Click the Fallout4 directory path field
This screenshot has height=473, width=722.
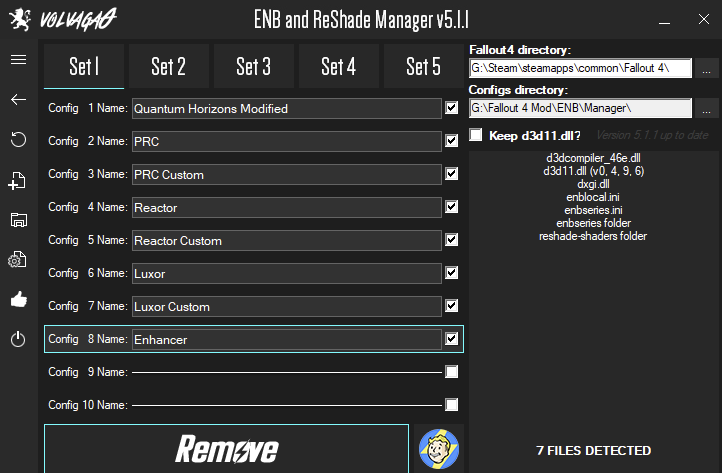pyautogui.click(x=580, y=68)
